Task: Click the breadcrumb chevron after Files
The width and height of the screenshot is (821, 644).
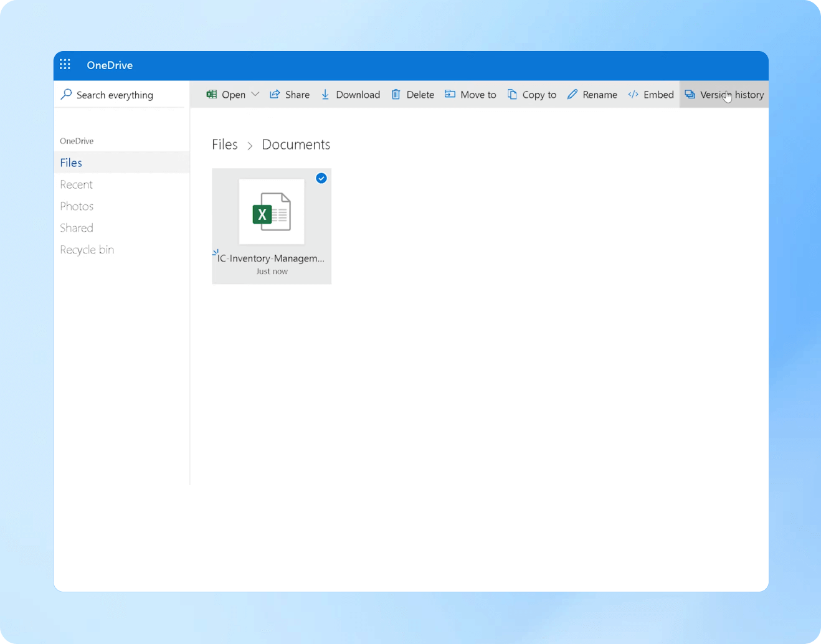Action: coord(249,145)
